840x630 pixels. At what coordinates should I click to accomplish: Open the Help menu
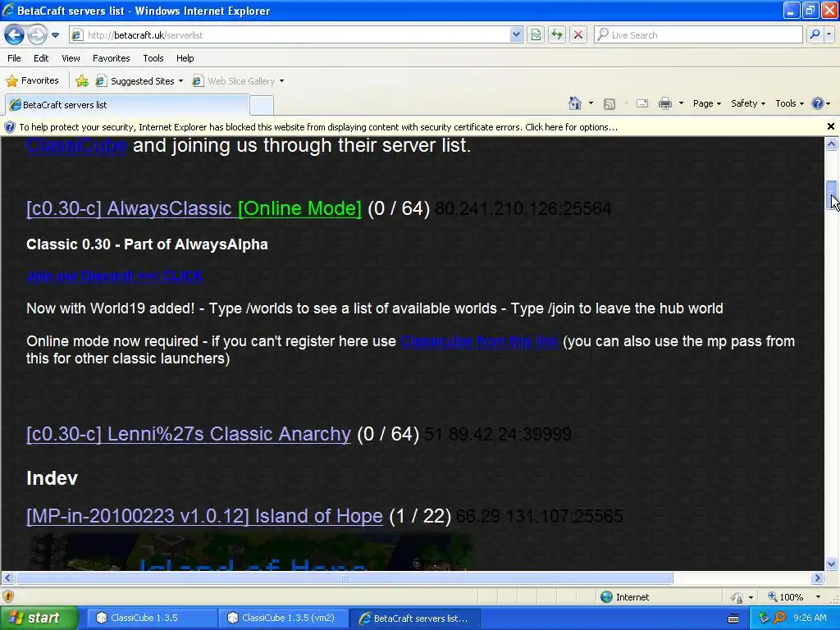point(185,58)
